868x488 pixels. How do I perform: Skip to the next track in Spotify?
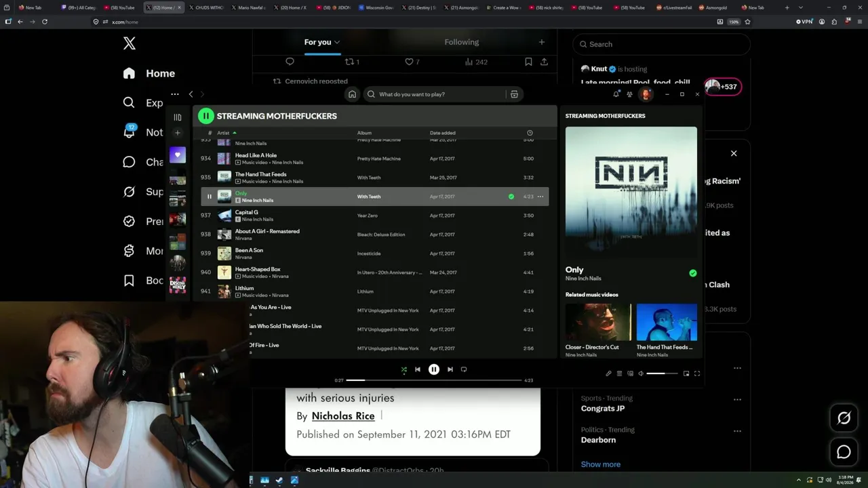pyautogui.click(x=450, y=369)
